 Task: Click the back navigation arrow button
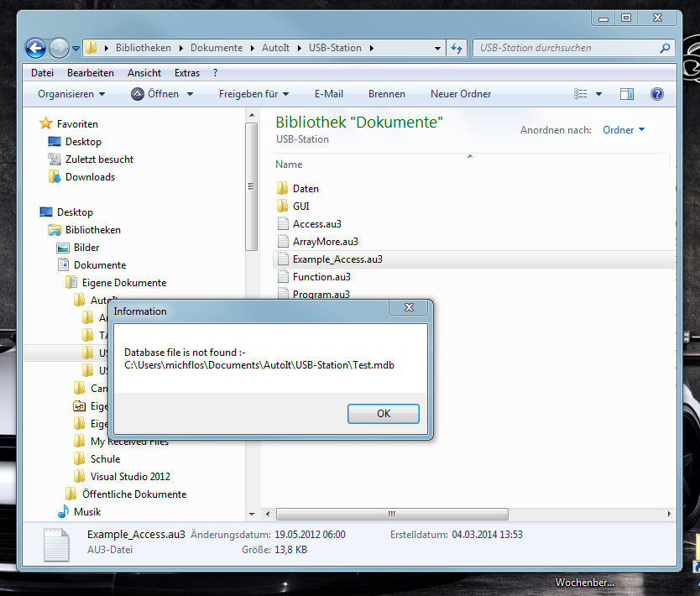[x=35, y=48]
